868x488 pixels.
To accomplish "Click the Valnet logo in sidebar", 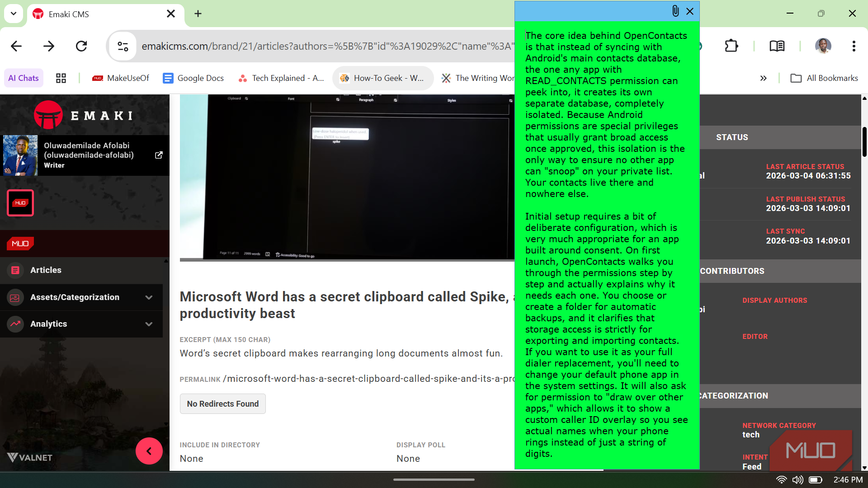I will (x=30, y=457).
